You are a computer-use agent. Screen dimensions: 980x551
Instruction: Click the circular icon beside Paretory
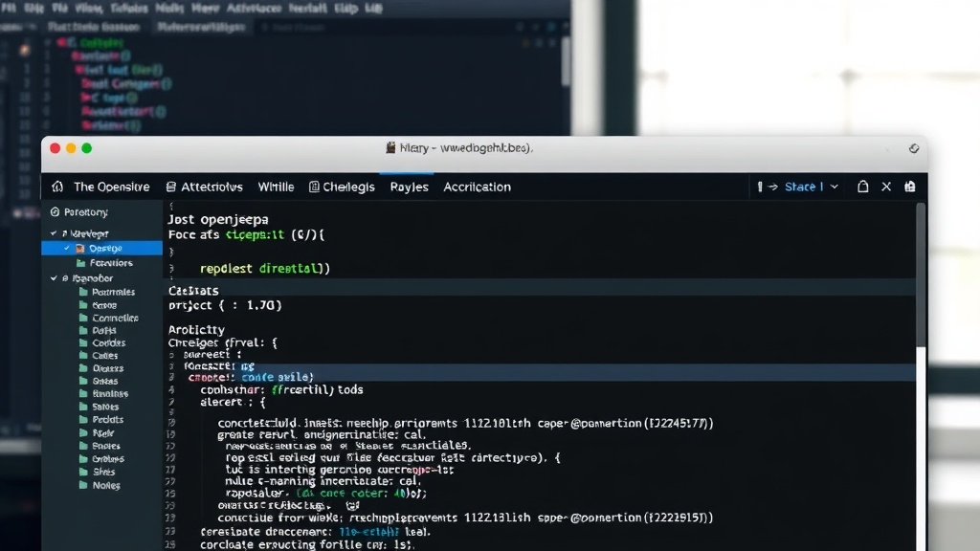pos(55,211)
